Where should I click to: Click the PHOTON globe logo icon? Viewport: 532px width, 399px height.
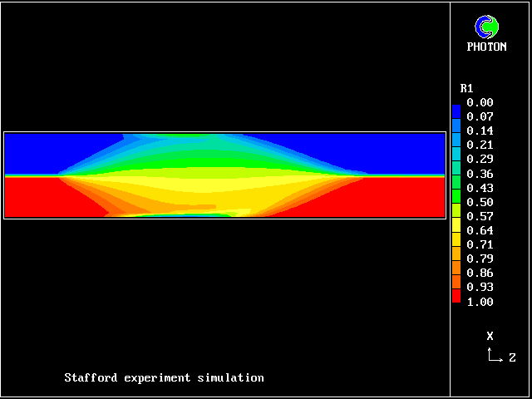[x=486, y=27]
